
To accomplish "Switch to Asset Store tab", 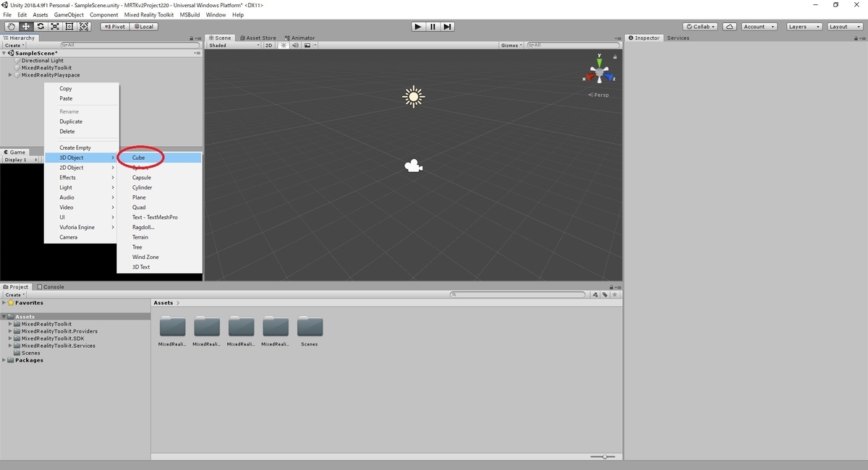I will (258, 38).
